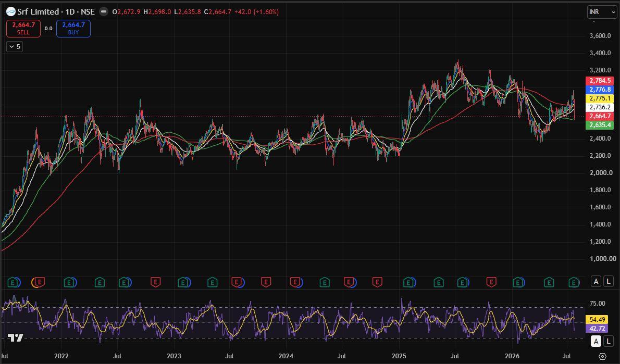Click the 75.00 RSI scale label
The image size is (620, 364).
pos(597,304)
